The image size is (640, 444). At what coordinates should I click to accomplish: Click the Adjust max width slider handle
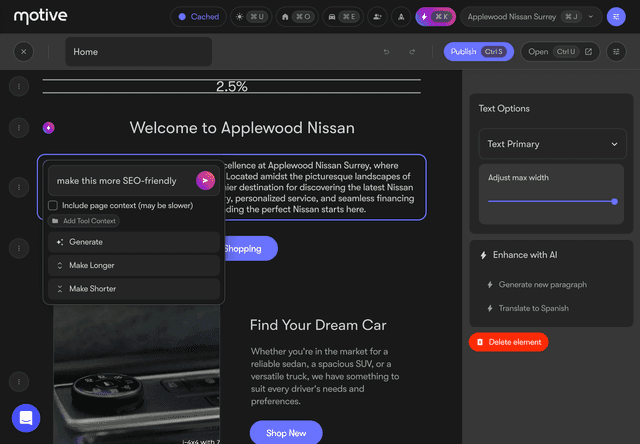coord(614,201)
